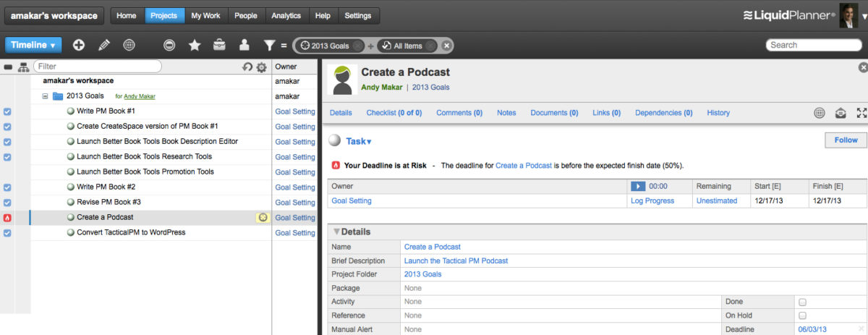Screen dimensions: 868x335
Task: Open the user profile menu arrow
Action: click(864, 17)
